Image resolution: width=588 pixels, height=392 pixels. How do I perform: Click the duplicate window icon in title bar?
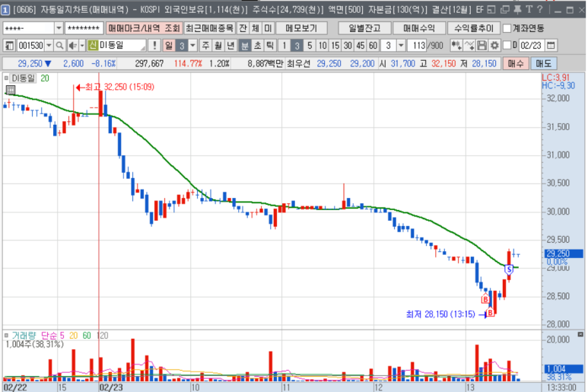point(505,9)
